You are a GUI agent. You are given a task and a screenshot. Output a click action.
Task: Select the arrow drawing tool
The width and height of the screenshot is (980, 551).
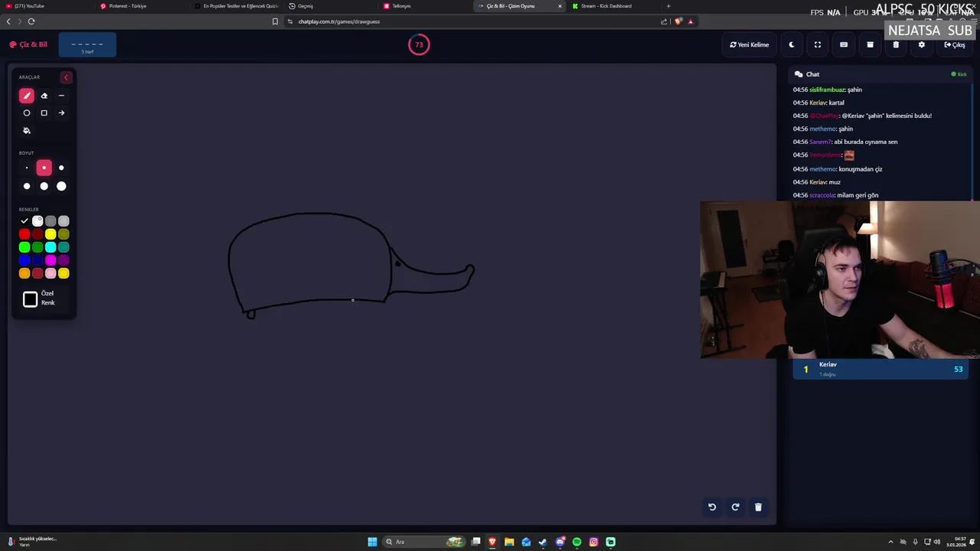coord(61,113)
